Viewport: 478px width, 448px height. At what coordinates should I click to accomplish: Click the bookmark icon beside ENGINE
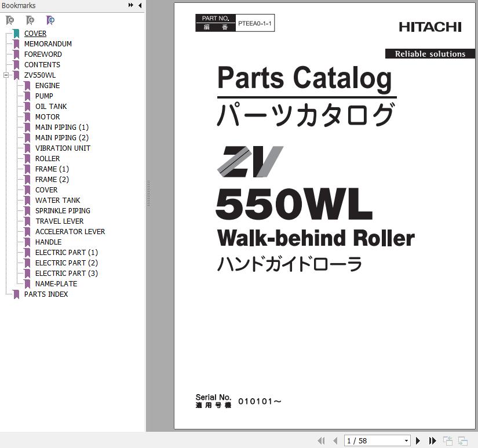pos(27,86)
